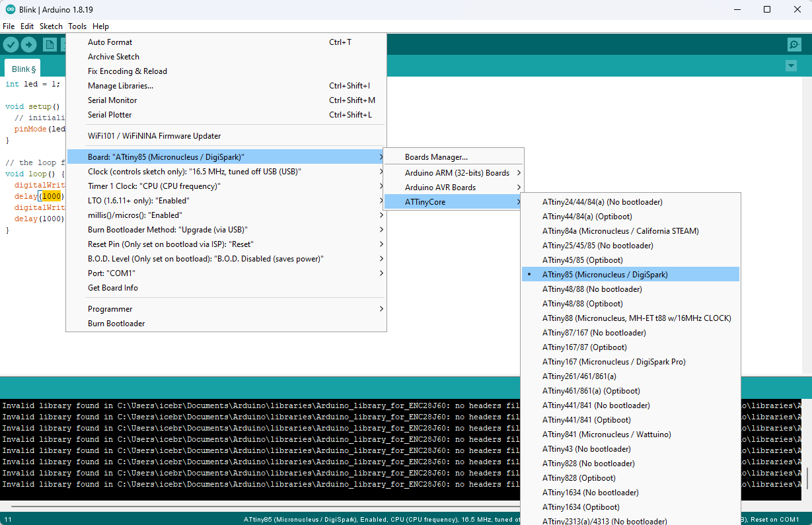812x525 pixels.
Task: Open the tab options dropdown triangle
Action: pos(791,66)
